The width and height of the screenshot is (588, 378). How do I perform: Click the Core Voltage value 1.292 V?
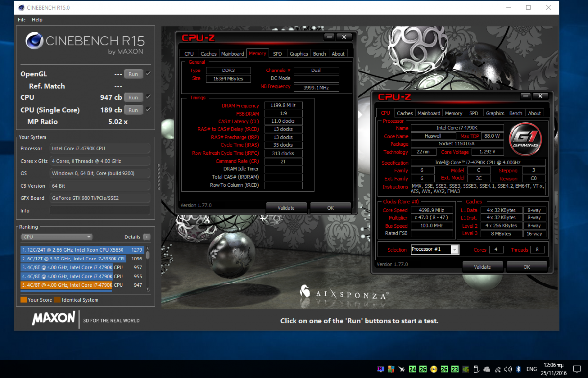pos(487,152)
